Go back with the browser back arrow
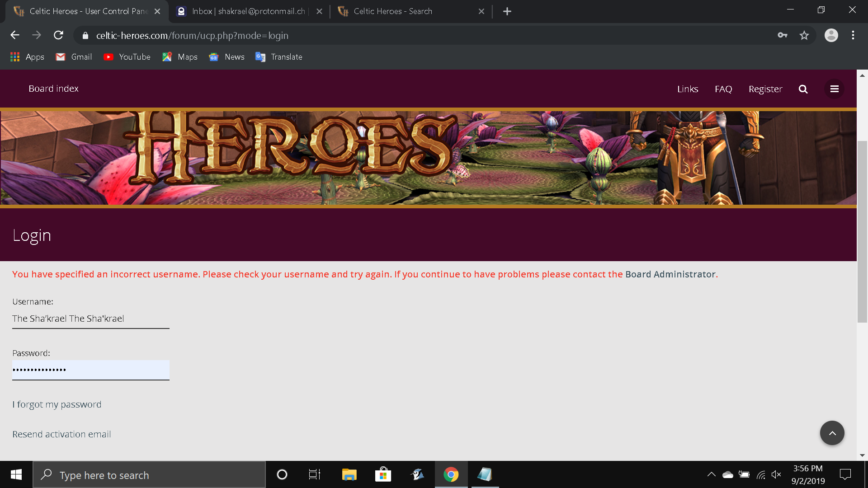This screenshot has width=868, height=488. click(15, 35)
